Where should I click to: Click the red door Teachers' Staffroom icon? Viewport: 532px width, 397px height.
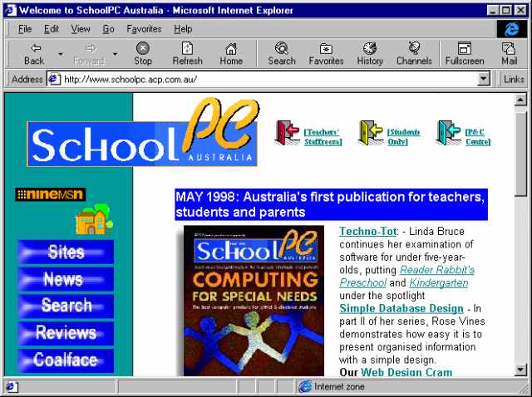(287, 132)
